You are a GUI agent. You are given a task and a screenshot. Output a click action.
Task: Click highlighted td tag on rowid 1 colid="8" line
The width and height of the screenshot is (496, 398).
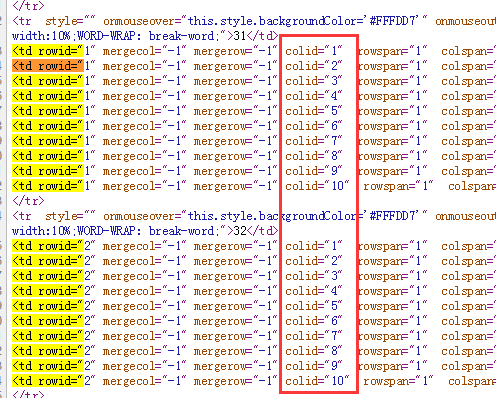[48, 156]
